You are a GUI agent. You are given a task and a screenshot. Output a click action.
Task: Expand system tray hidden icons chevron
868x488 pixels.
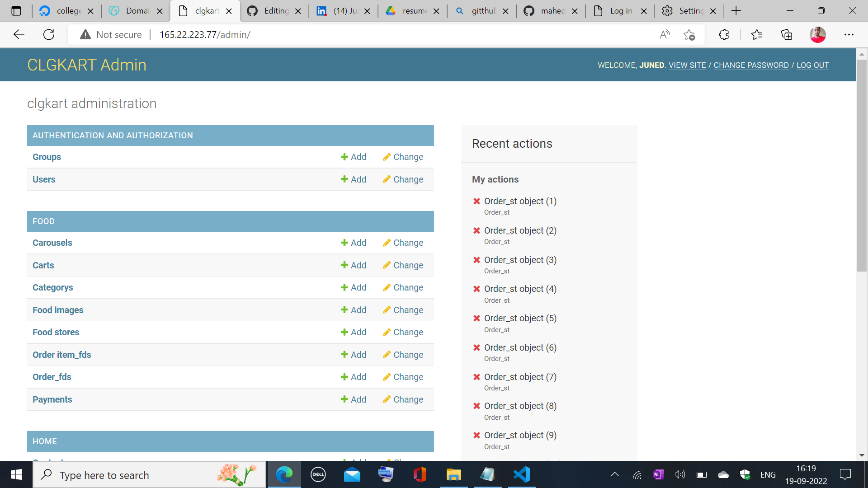[x=614, y=474]
